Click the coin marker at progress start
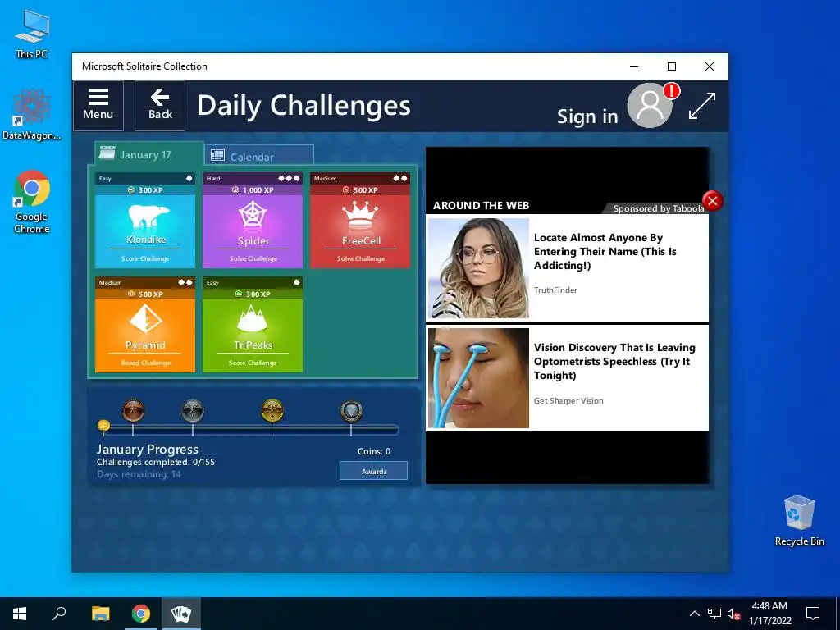The width and height of the screenshot is (840, 630). 104,426
